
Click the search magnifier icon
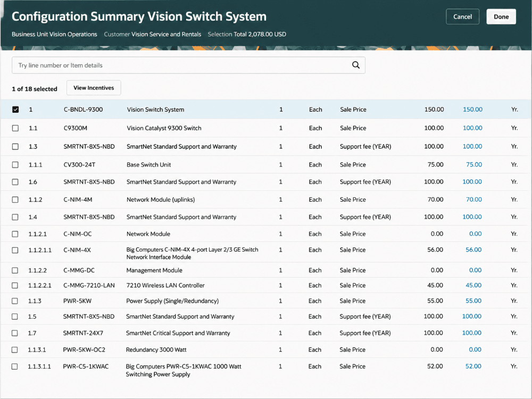tap(355, 65)
